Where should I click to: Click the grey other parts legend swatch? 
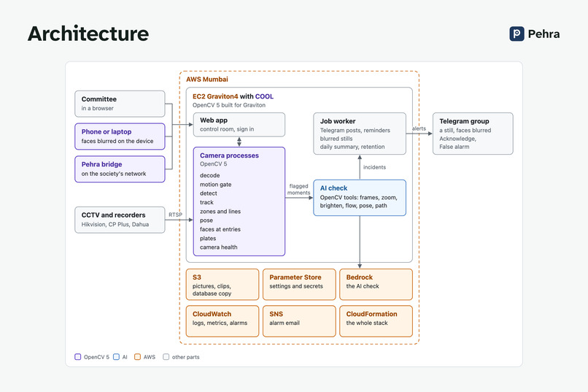[x=166, y=357]
